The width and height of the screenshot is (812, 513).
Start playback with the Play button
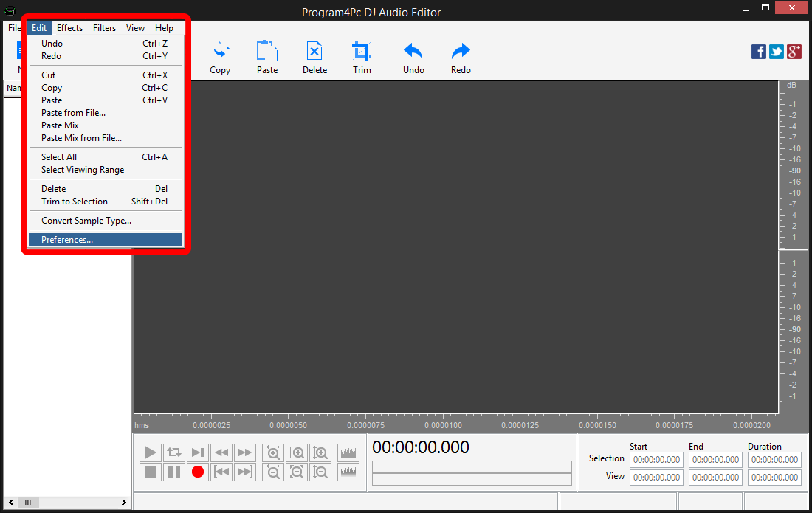pos(150,452)
